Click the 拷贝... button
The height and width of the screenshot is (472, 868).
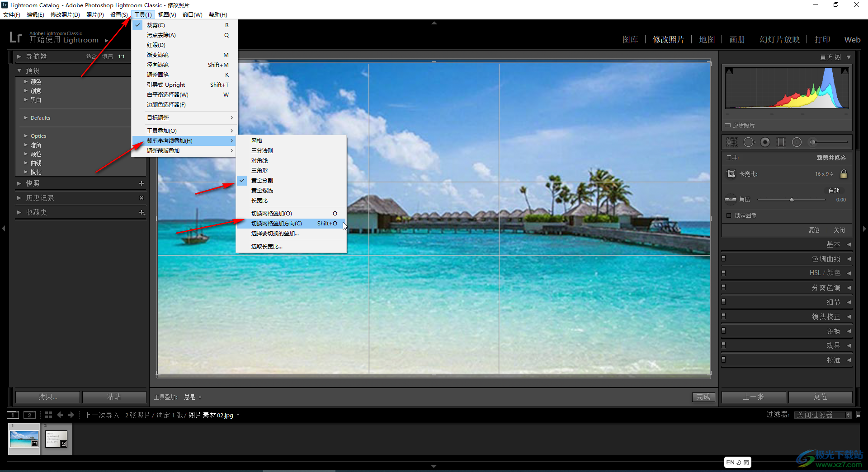(48, 397)
